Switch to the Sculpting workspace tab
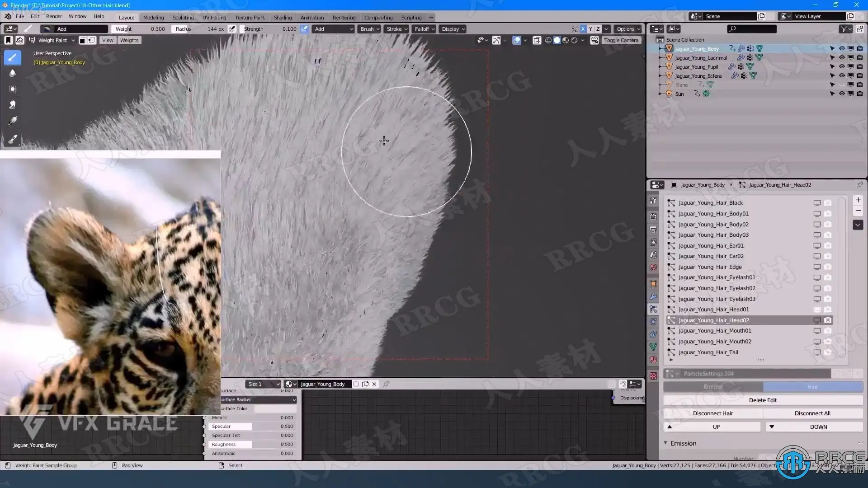The width and height of the screenshot is (868, 488). 183,18
